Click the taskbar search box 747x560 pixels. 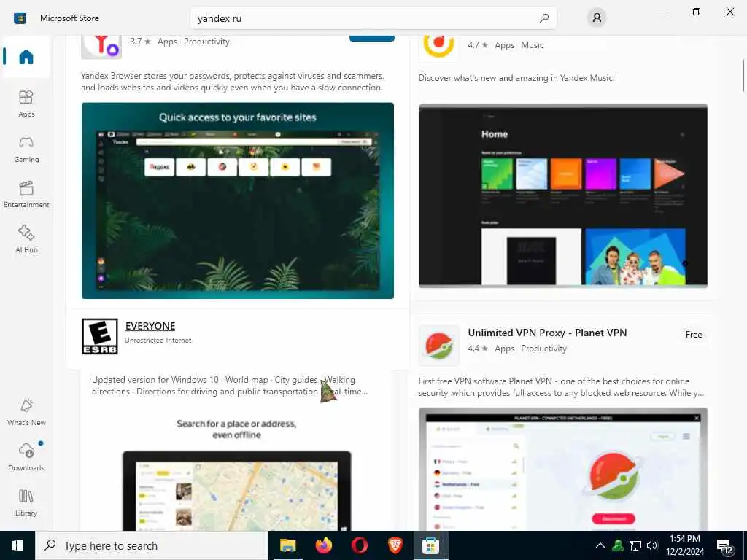pyautogui.click(x=152, y=545)
